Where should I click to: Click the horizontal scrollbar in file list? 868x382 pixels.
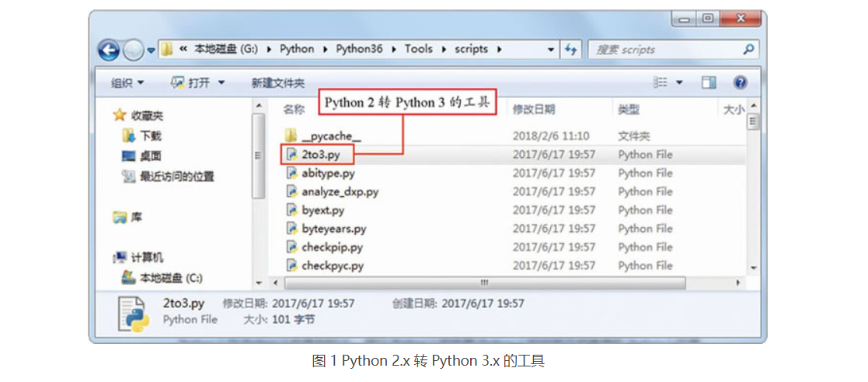click(x=484, y=282)
